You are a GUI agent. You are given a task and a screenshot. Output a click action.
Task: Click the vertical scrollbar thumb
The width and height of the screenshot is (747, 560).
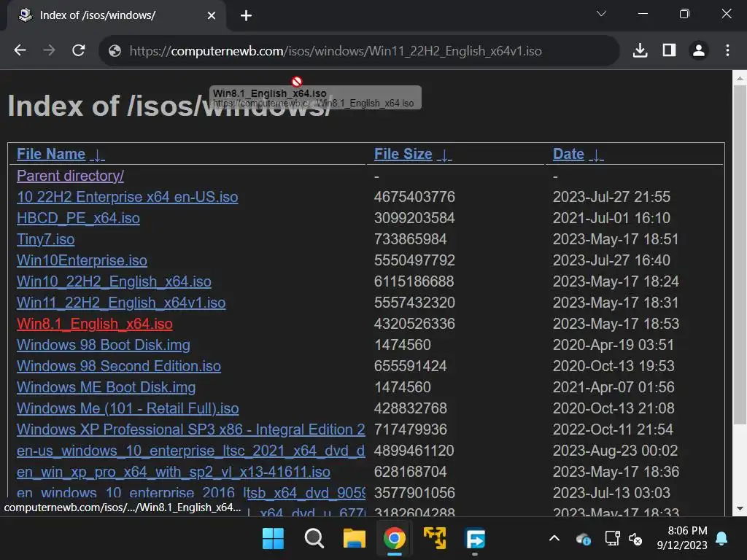point(740,254)
